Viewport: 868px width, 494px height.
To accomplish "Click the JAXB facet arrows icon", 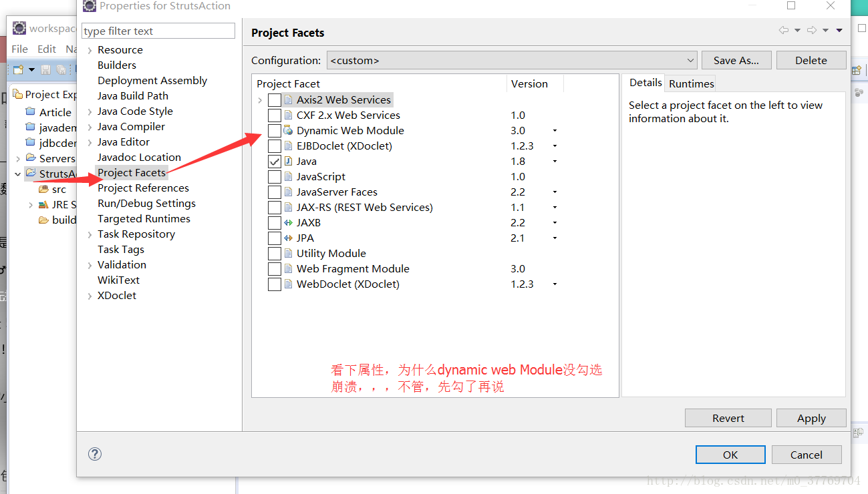I will pos(288,223).
